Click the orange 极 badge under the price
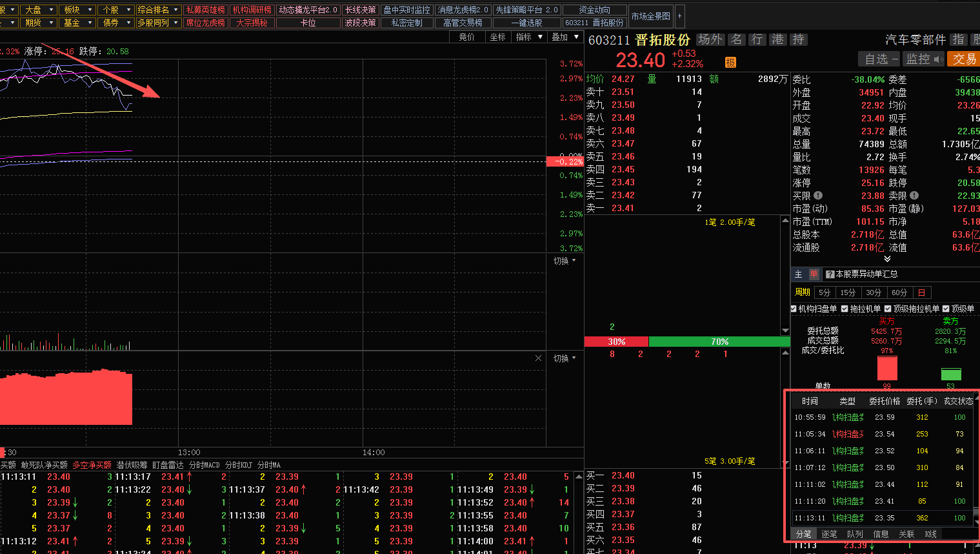 tap(730, 62)
